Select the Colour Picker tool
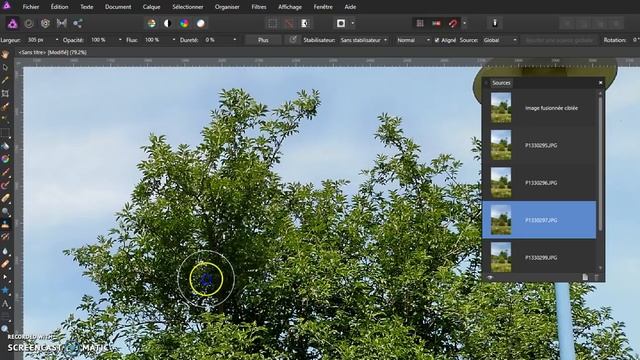This screenshot has width=640, height=360. tap(5, 80)
